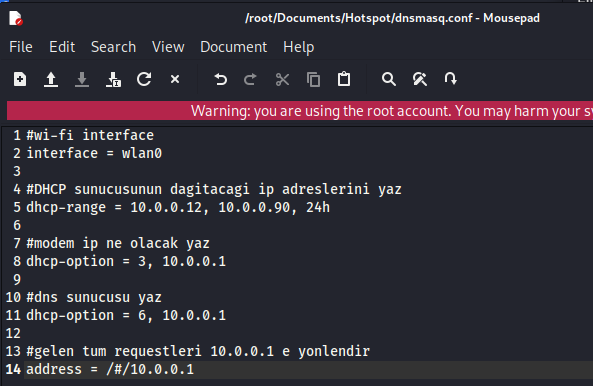Open the Document menu
This screenshot has width=593, height=386.
[234, 47]
